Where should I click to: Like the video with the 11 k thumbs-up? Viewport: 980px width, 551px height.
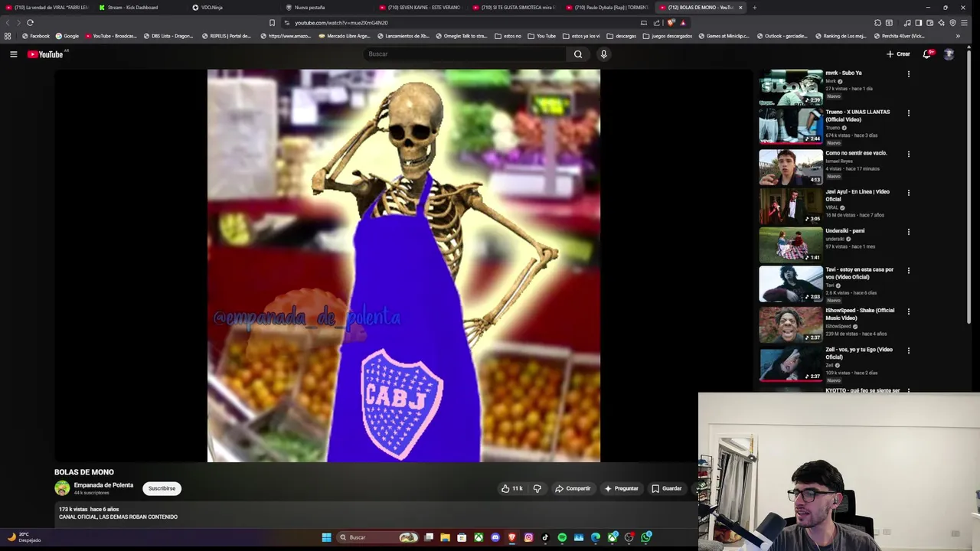(x=511, y=488)
